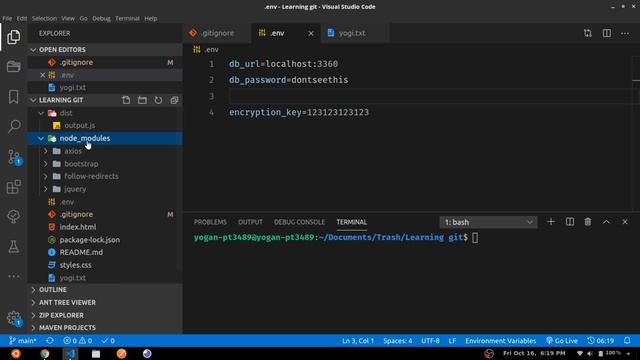This screenshot has width=640, height=360.
Task: Close the terminal panel
Action: coord(625,222)
